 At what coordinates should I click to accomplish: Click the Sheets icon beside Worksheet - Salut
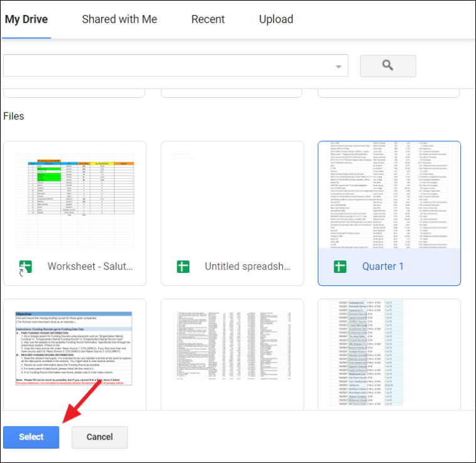coord(26,268)
